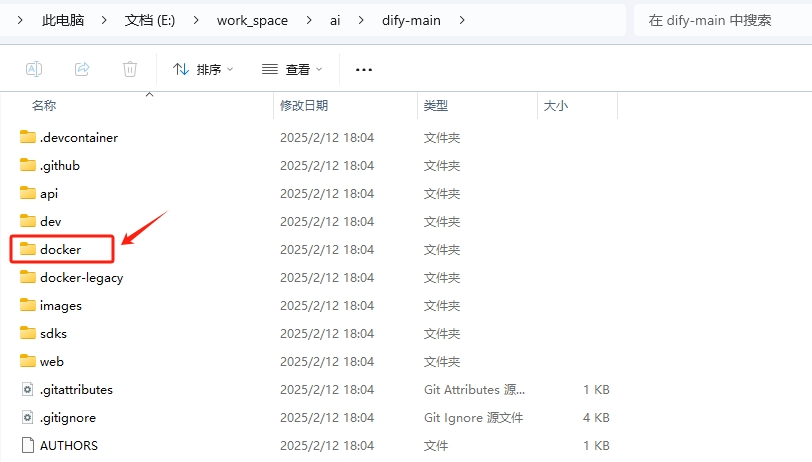Click the search box 在 dify-main 中搜索
Image resolution: width=812 pixels, height=462 pixels.
coord(722,20)
